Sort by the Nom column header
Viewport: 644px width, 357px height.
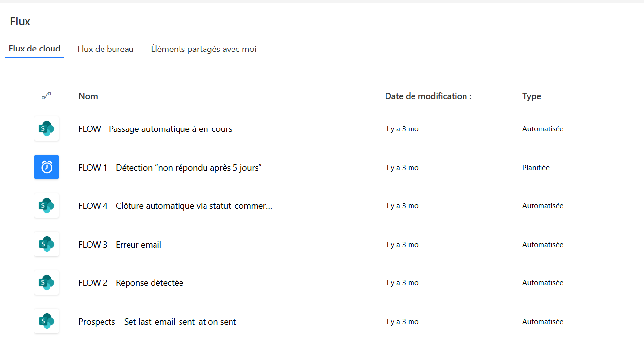point(88,96)
